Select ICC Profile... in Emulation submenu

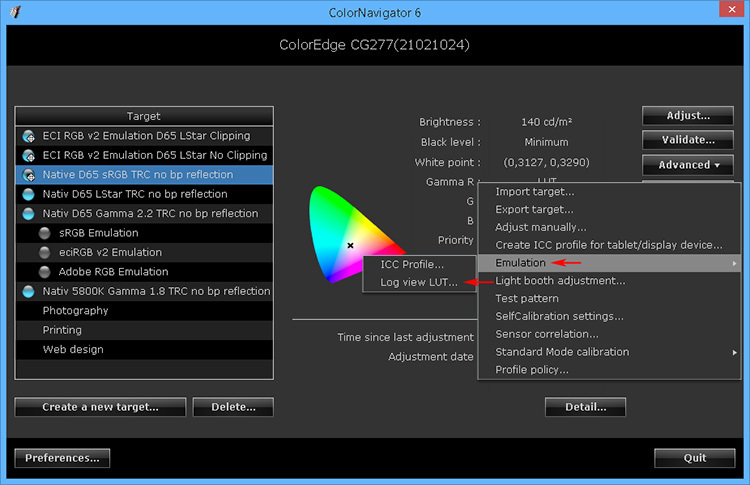click(x=419, y=265)
